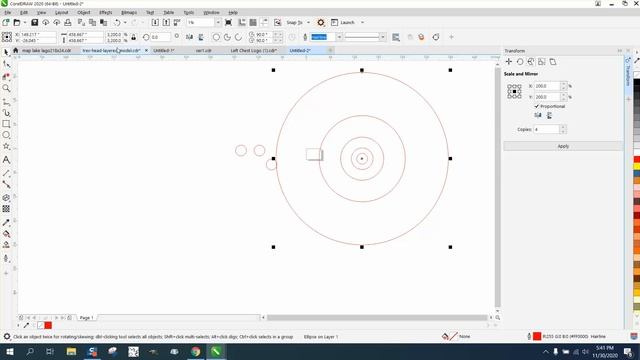Image resolution: width=640 pixels, height=360 pixels.
Task: Open the zoom level dropdown
Action: [218, 22]
